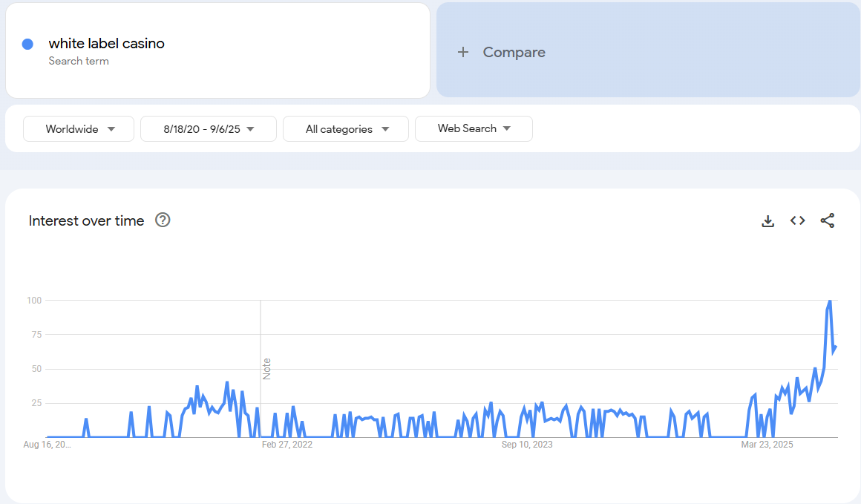
Task: Edit the white label casino search term
Action: tap(107, 44)
